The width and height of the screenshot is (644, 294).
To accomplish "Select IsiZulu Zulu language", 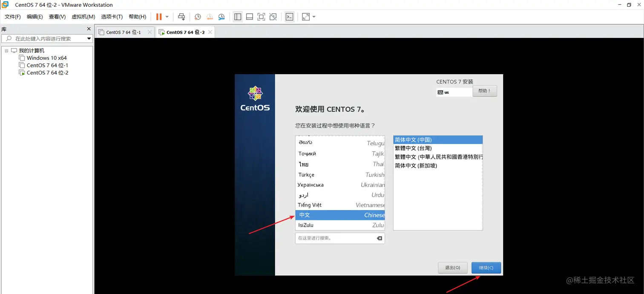I will point(340,225).
